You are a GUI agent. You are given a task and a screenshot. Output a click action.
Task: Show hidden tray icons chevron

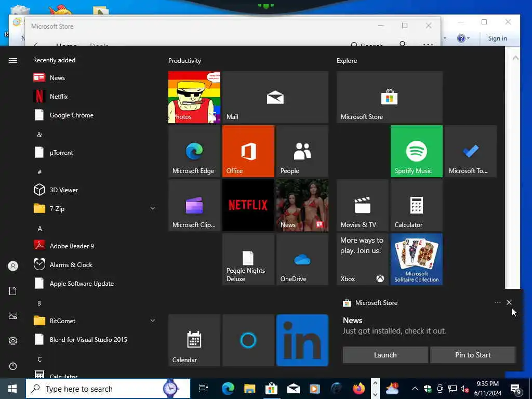coord(415,389)
